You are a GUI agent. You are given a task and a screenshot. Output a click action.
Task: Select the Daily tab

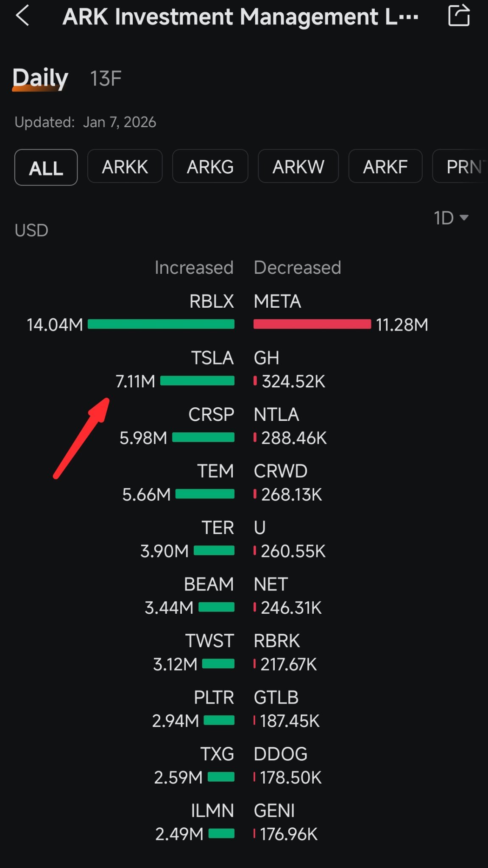[x=40, y=78]
